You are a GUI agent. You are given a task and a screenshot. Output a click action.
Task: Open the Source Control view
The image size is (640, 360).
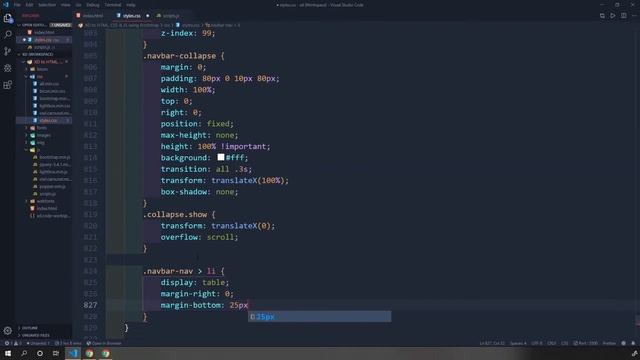click(x=8, y=51)
